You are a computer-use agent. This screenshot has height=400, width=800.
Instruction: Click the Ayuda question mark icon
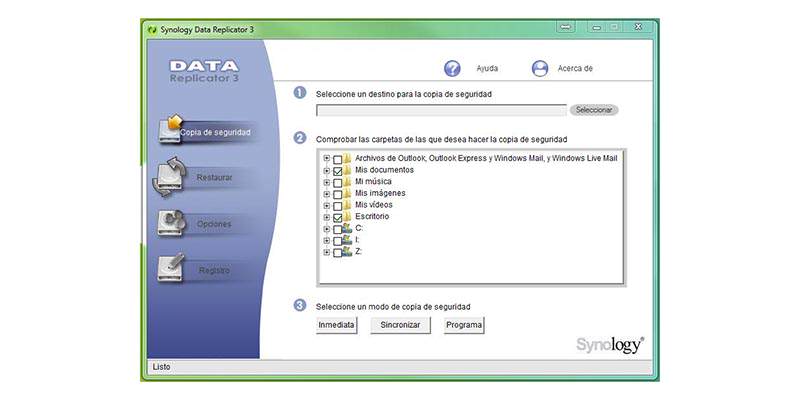point(452,68)
